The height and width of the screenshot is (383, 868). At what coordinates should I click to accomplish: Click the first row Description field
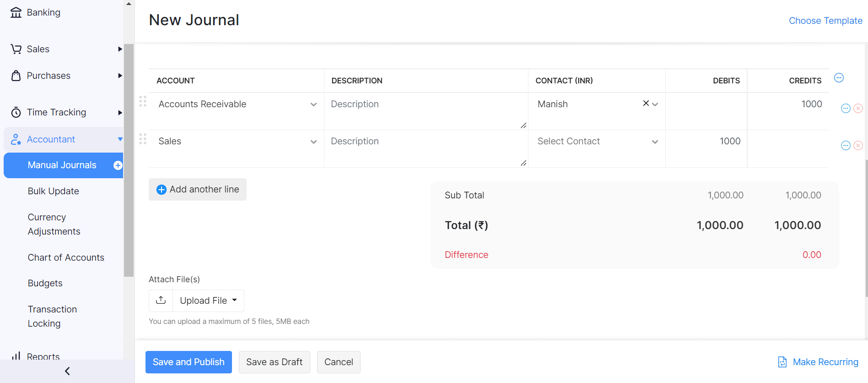(426, 110)
